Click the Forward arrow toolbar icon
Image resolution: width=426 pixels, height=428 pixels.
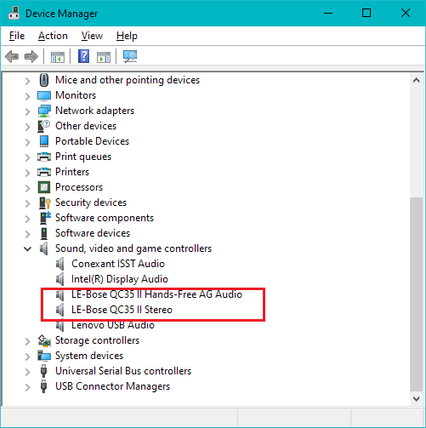click(31, 56)
